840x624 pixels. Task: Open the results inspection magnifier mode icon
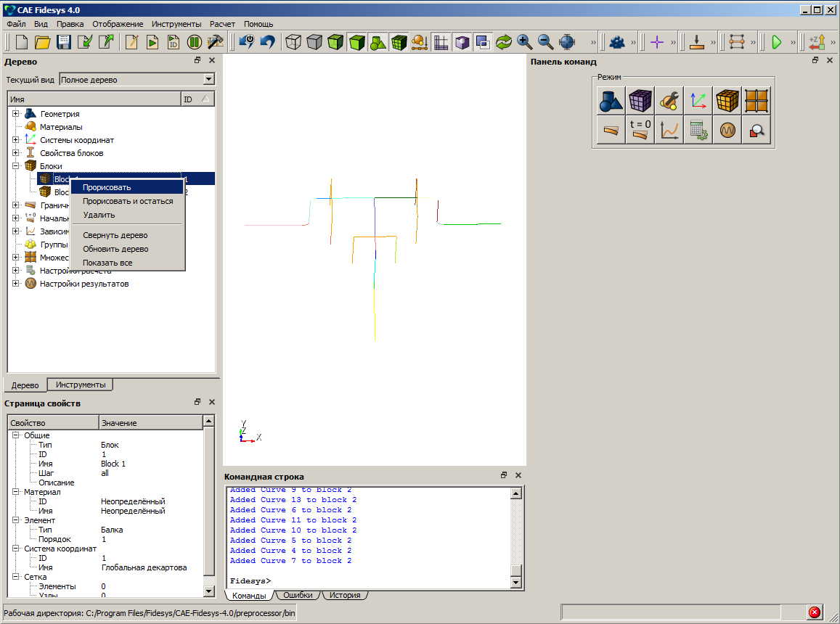point(757,130)
